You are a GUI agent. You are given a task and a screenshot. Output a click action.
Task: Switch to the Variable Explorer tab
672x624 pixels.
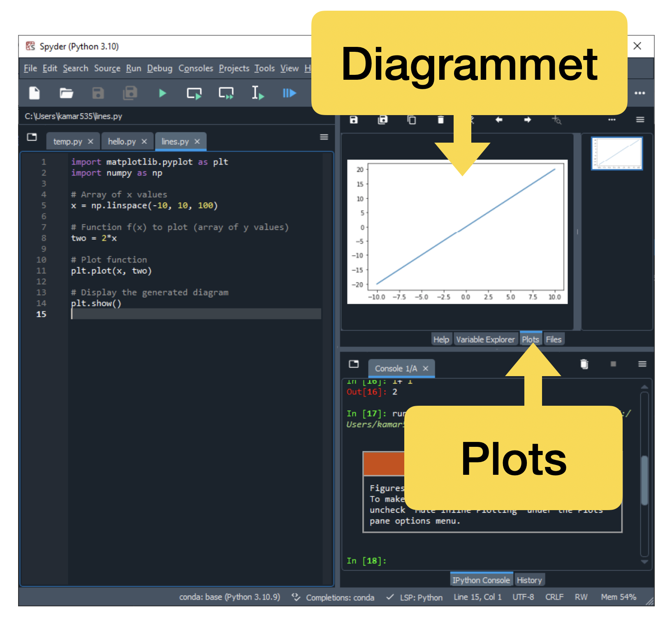point(485,340)
